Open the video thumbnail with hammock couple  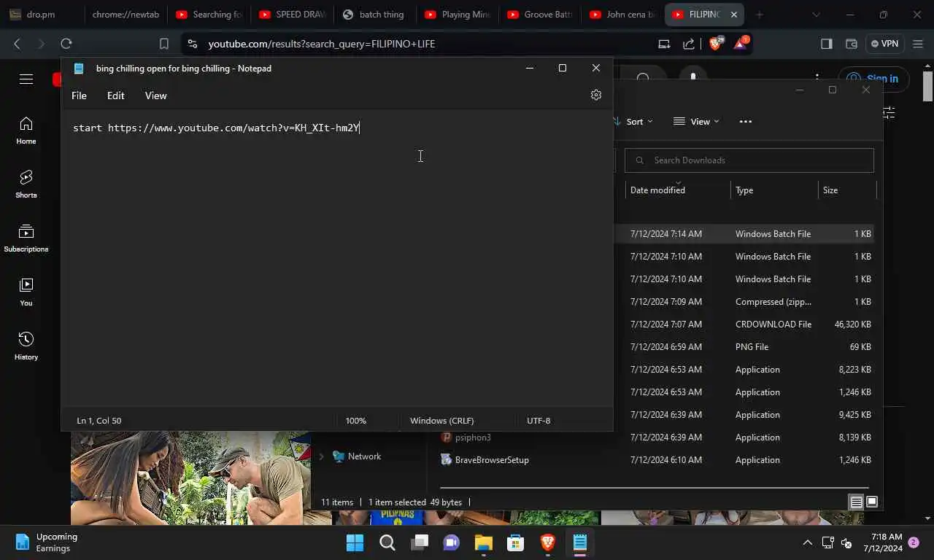tap(190, 478)
